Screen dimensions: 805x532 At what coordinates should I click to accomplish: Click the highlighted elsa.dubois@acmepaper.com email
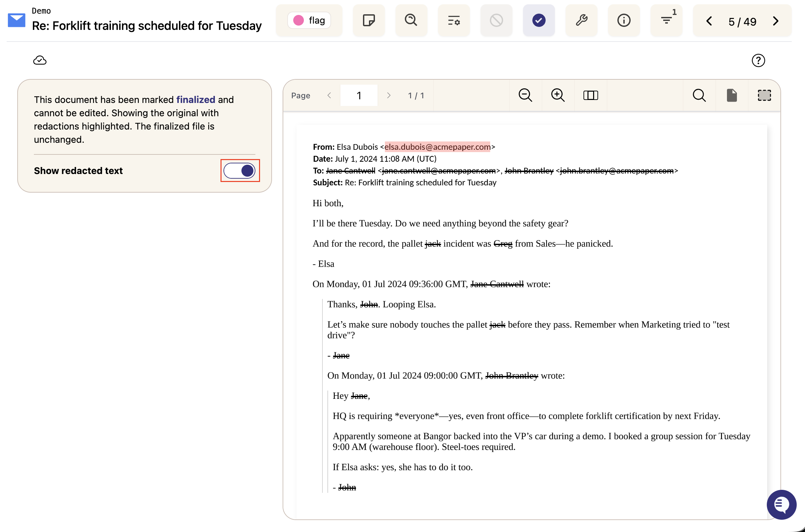coord(437,146)
